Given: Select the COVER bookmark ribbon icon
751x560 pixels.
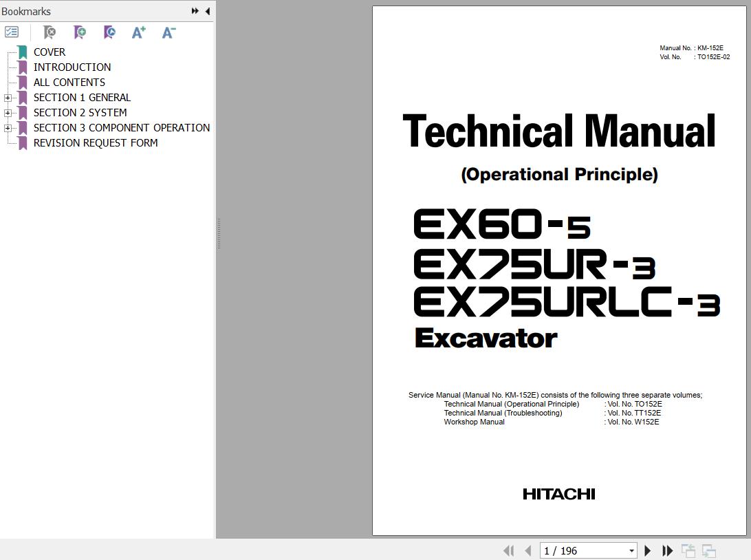Looking at the screenshot, I should [23, 52].
